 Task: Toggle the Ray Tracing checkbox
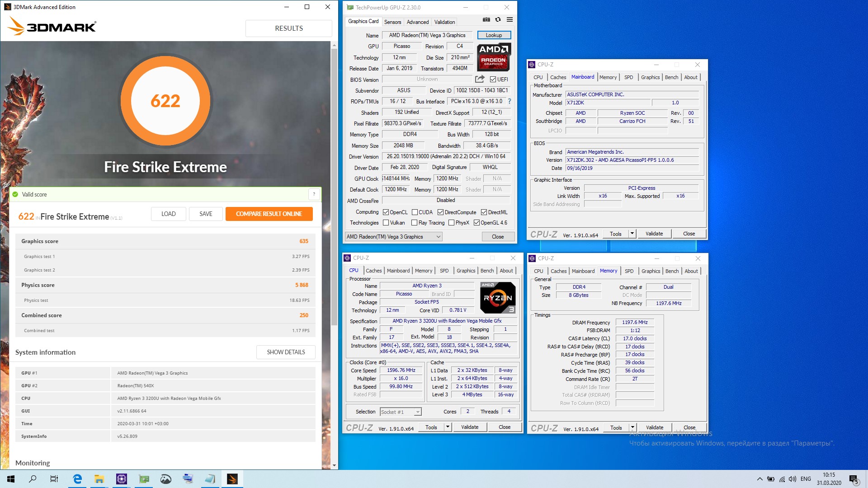click(x=414, y=223)
